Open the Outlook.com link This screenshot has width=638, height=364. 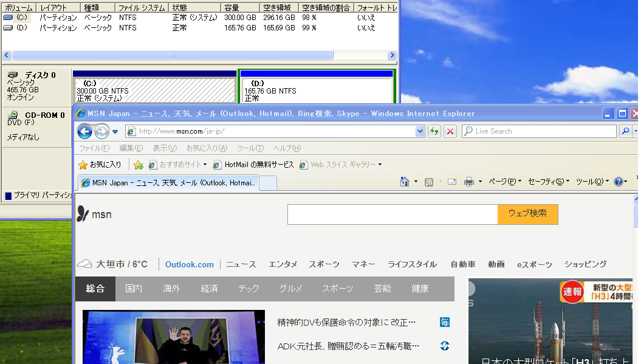(189, 264)
